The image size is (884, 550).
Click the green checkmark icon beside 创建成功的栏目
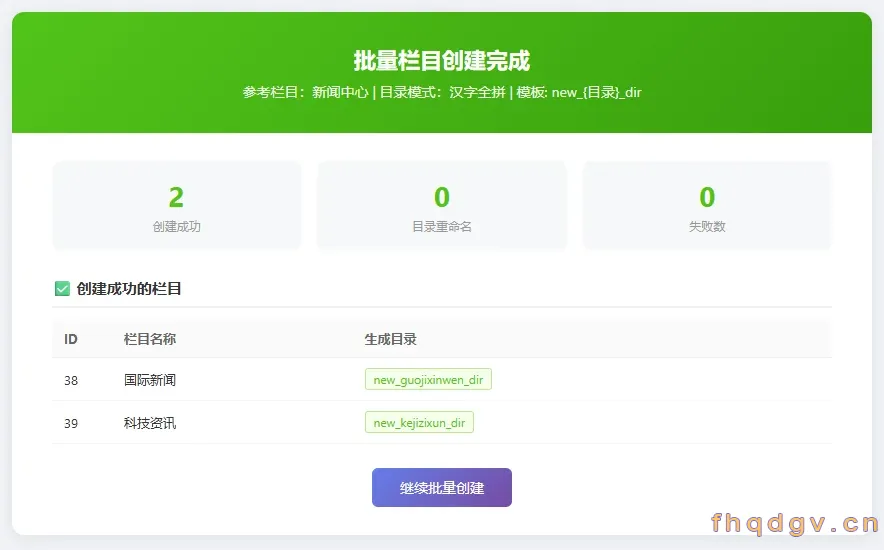tap(62, 289)
